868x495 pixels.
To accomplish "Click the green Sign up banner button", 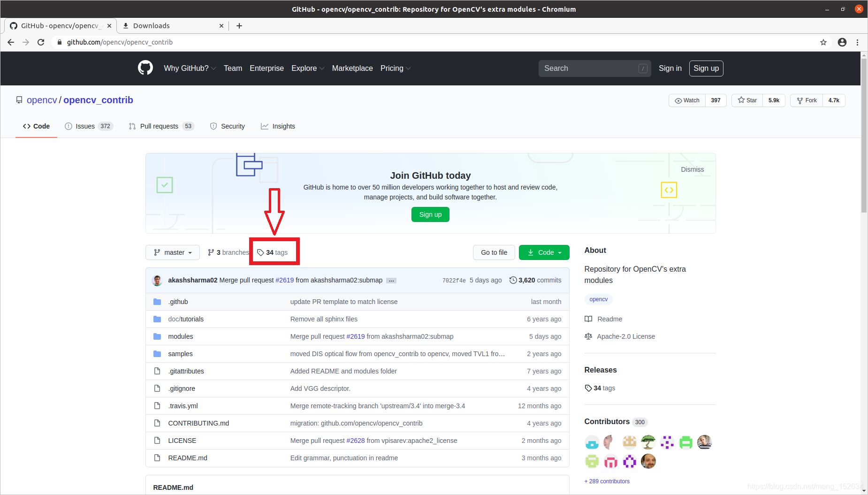I will (x=430, y=214).
